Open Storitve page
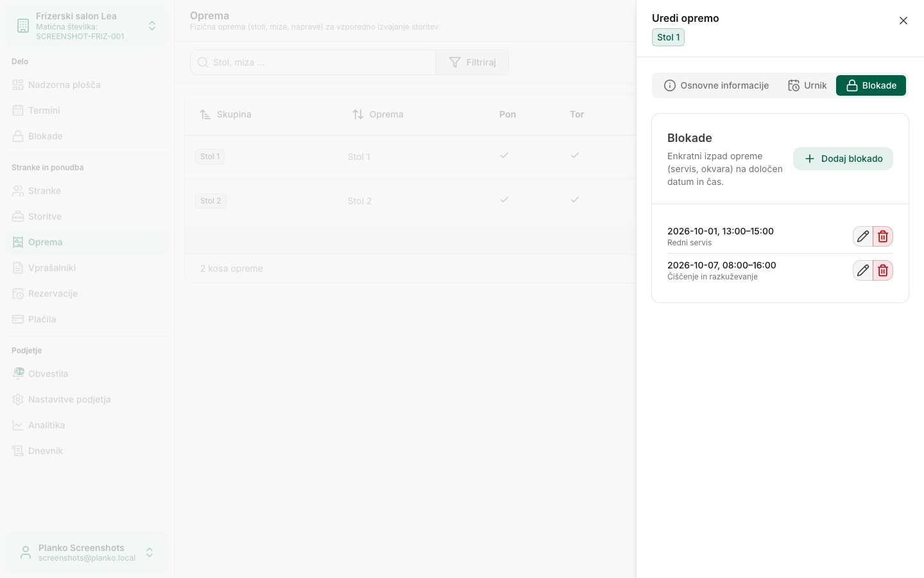The width and height of the screenshot is (924, 578). 87,216
